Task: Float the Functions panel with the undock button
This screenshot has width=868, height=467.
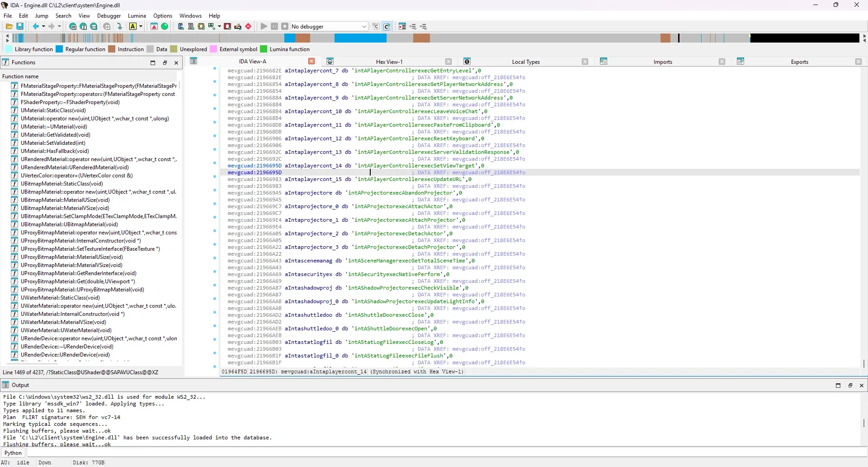Action: tap(165, 63)
